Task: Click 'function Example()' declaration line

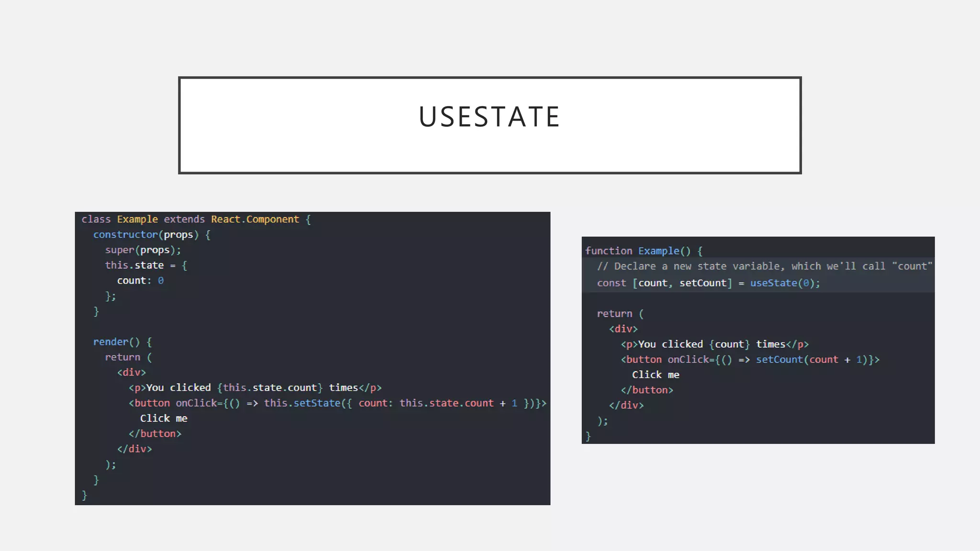Action: click(644, 251)
